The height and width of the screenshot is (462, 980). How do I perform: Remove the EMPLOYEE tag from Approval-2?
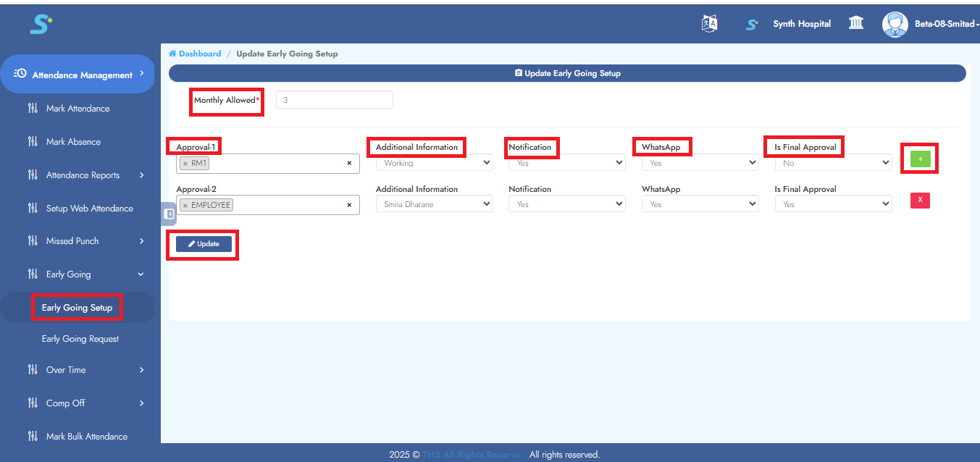pyautogui.click(x=185, y=205)
